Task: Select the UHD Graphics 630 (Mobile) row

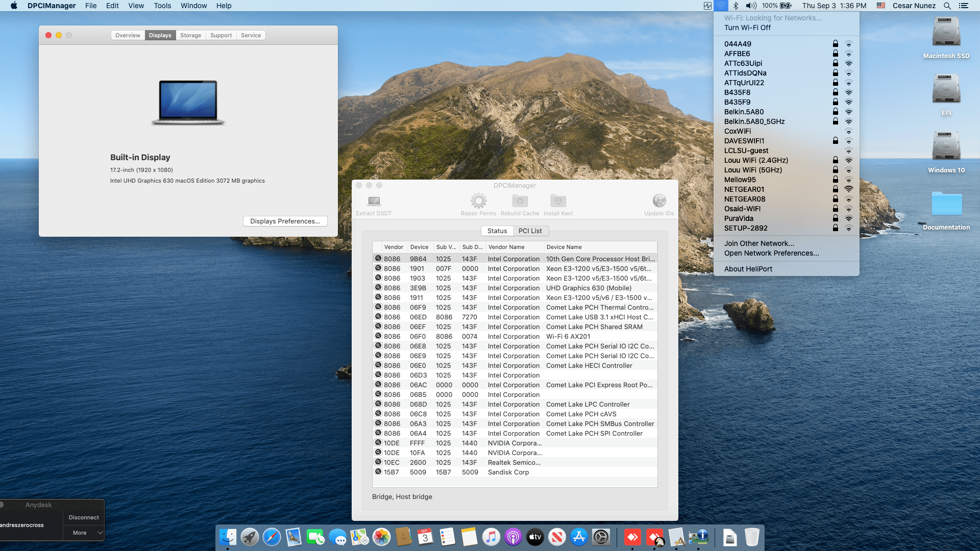Action: (x=515, y=288)
